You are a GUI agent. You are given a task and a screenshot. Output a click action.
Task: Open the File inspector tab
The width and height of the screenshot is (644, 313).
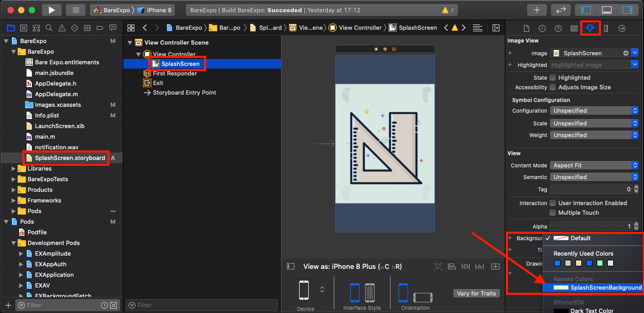[x=527, y=28]
